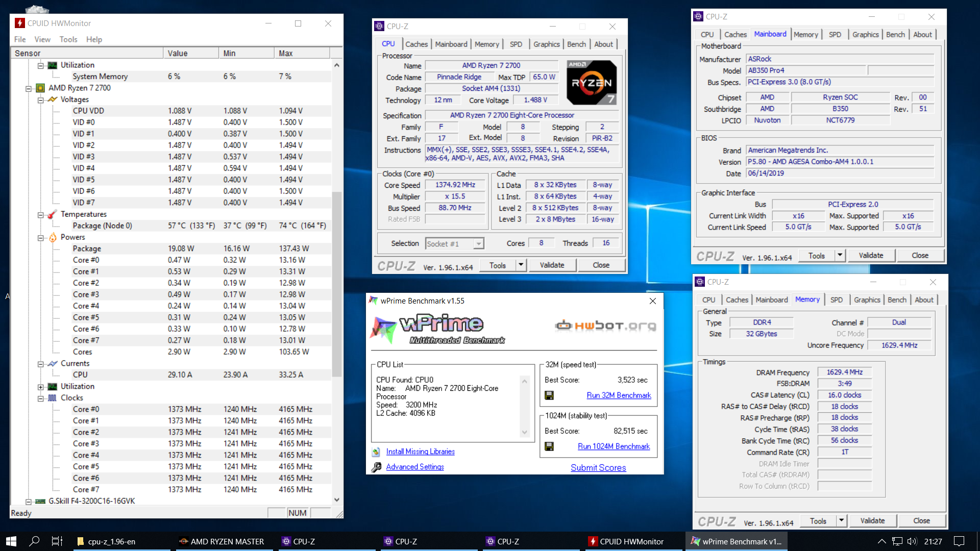Click the Install Missing Libraries icon
980x551 pixels.
[376, 452]
